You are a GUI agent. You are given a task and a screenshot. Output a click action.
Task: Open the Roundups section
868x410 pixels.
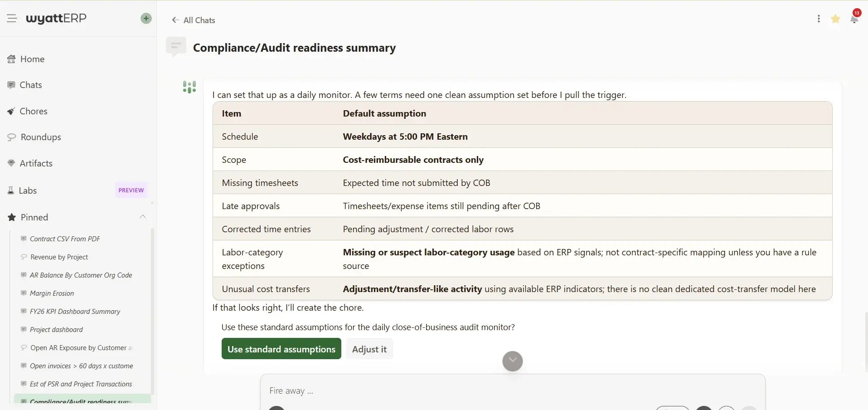pos(34,137)
